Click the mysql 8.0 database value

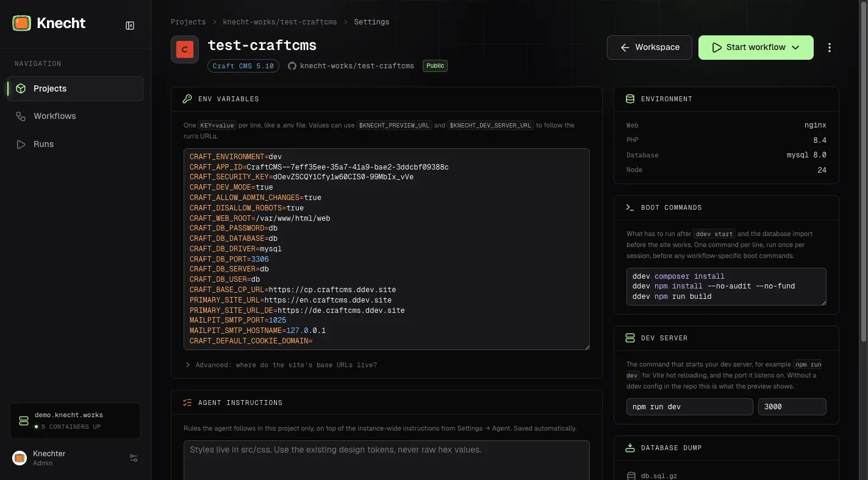(x=806, y=155)
